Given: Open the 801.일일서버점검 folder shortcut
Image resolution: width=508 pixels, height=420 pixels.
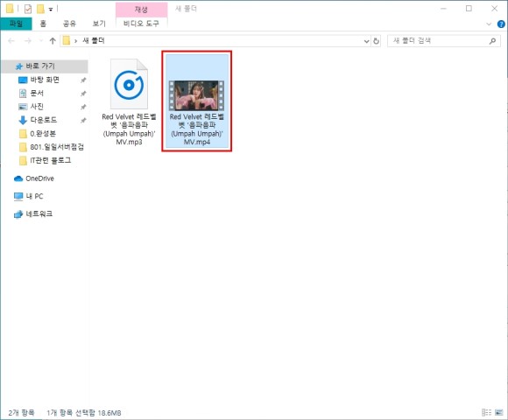Looking at the screenshot, I should point(57,147).
